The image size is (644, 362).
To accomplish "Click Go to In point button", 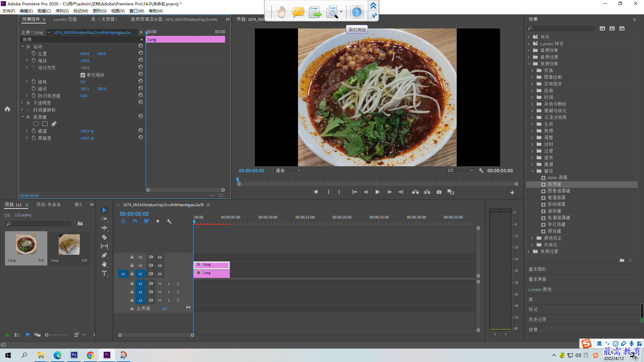I will point(354,192).
